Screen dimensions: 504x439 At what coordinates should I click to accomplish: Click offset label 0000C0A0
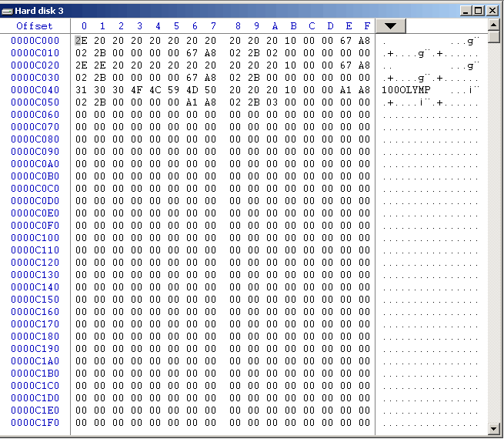coord(35,164)
